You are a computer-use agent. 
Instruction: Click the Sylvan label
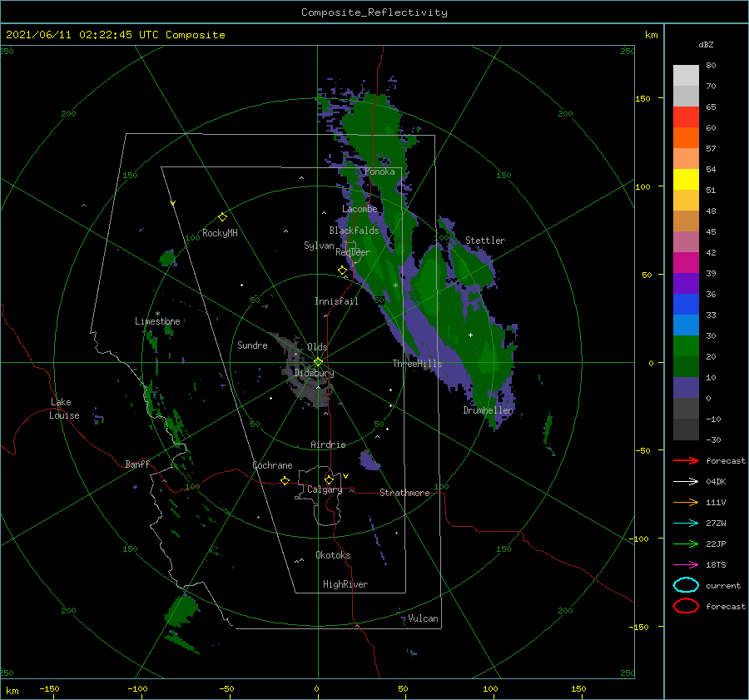[x=319, y=246]
